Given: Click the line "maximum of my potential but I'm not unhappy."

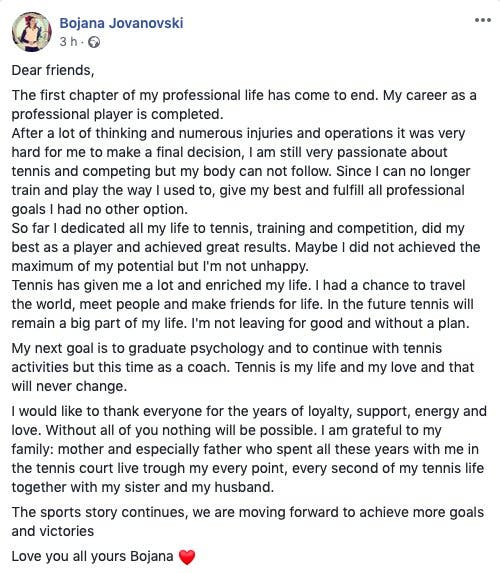Looking at the screenshot, I should (160, 266).
